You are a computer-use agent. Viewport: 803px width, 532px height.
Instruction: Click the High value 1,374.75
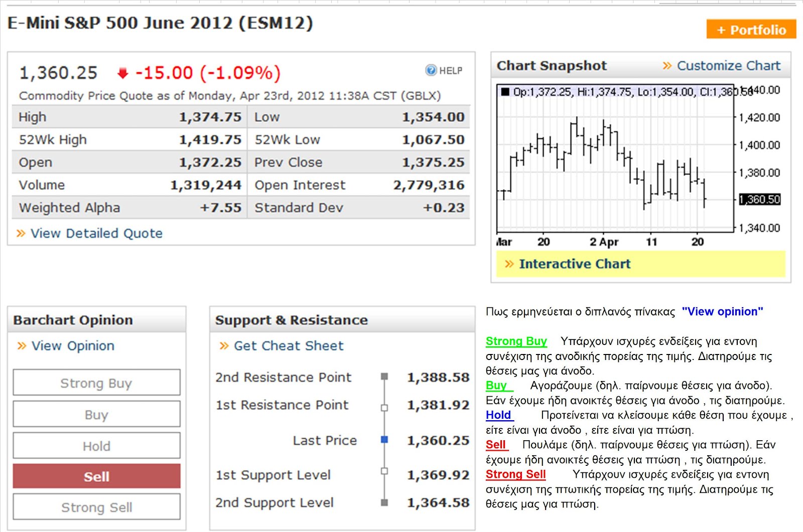[210, 117]
